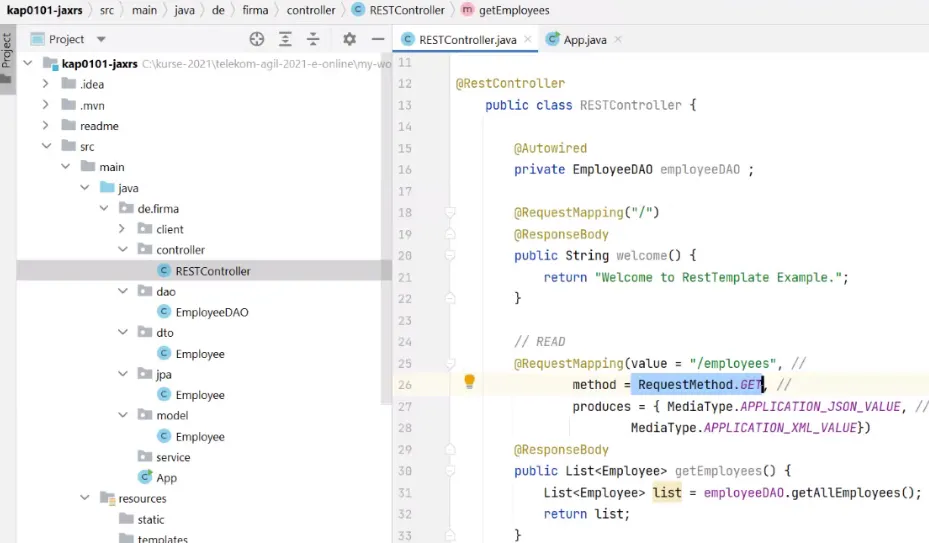Click java in the breadcrumb bar
929x543 pixels.
point(184,10)
